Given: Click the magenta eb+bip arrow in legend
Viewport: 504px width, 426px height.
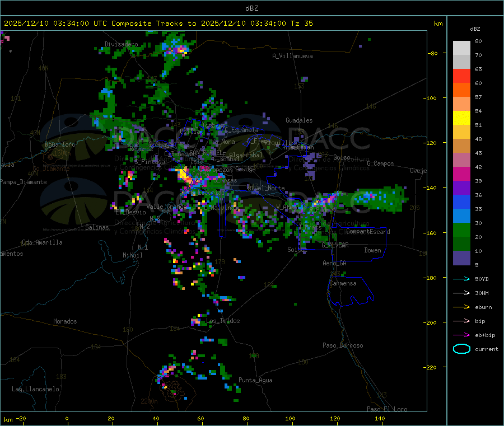Looking at the screenshot, I should pyautogui.click(x=461, y=335).
